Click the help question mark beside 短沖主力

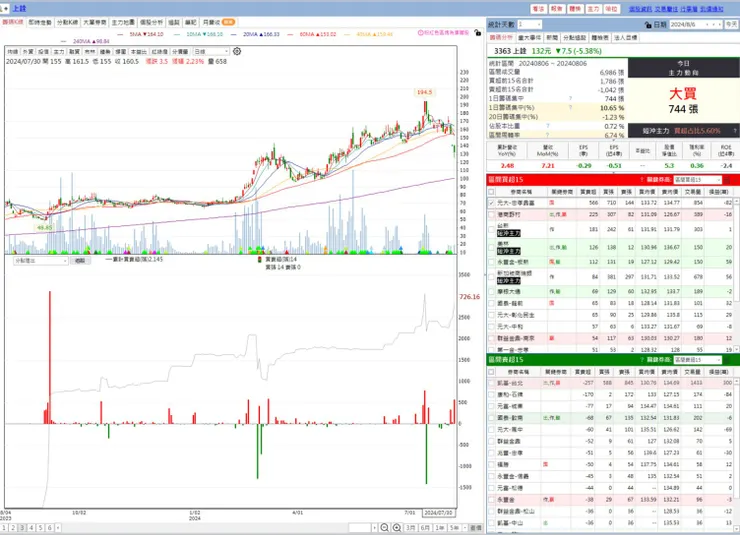point(735,131)
